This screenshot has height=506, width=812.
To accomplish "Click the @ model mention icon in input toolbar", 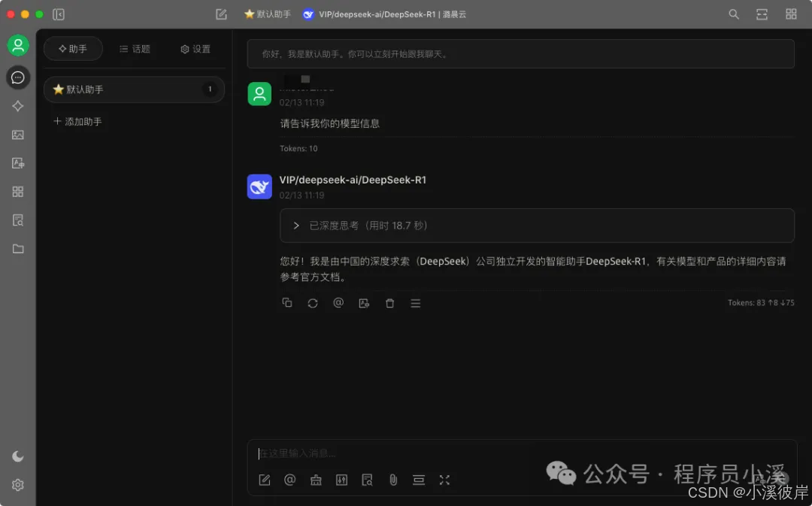I will pos(290,480).
